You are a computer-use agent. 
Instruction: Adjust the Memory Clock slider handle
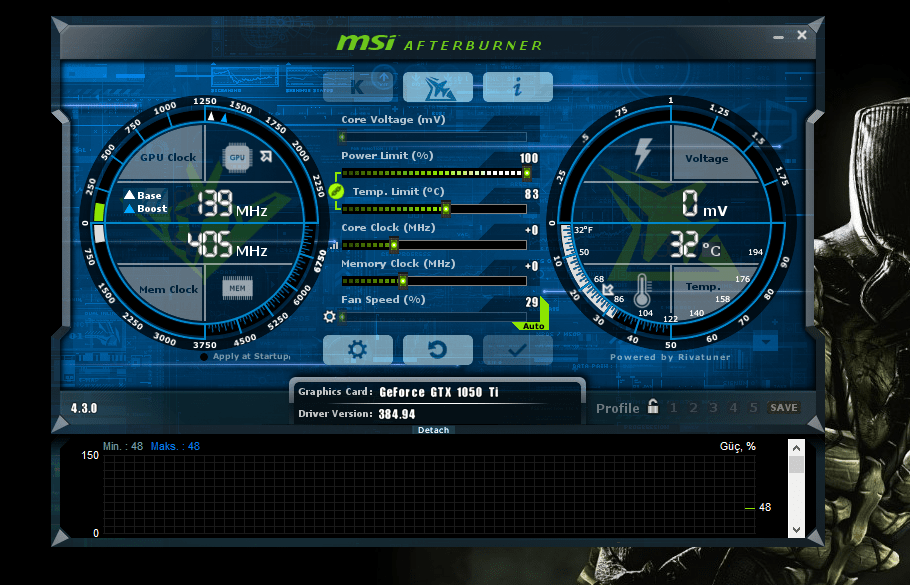pyautogui.click(x=402, y=281)
